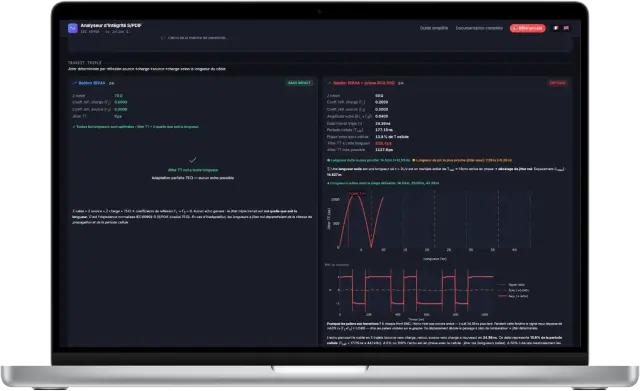
Task: Click the green nearest null length note
Action: click(369, 160)
